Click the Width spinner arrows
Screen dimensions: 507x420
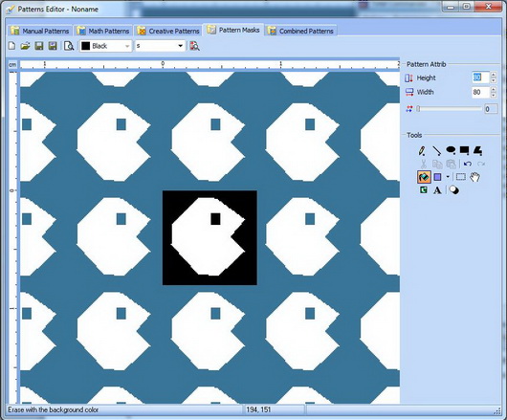pos(493,92)
